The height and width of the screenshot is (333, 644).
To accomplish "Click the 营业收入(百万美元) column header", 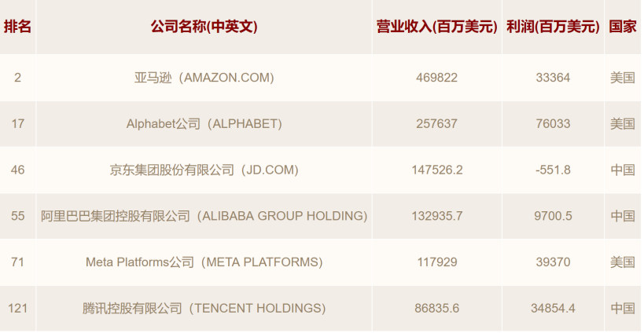I will pos(436,27).
